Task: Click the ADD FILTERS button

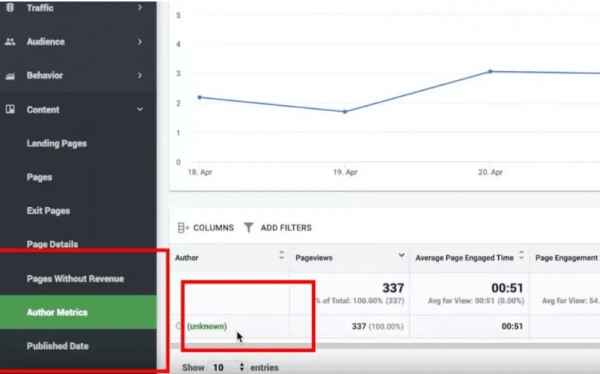Action: (x=278, y=228)
